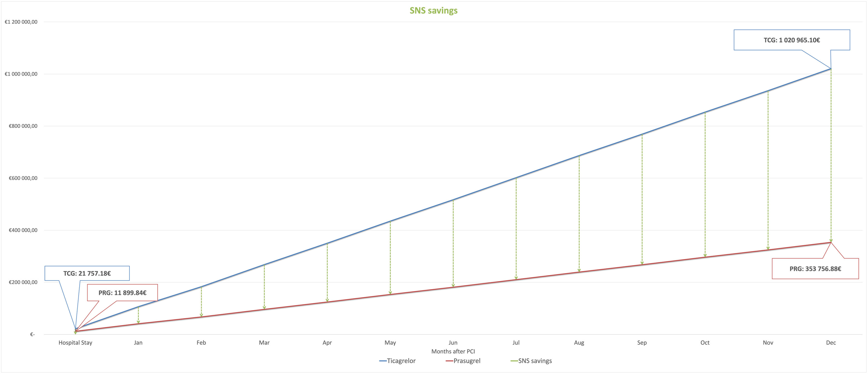Click the '€200 000,00' y-axis label
The image size is (868, 374).
[x=23, y=282]
